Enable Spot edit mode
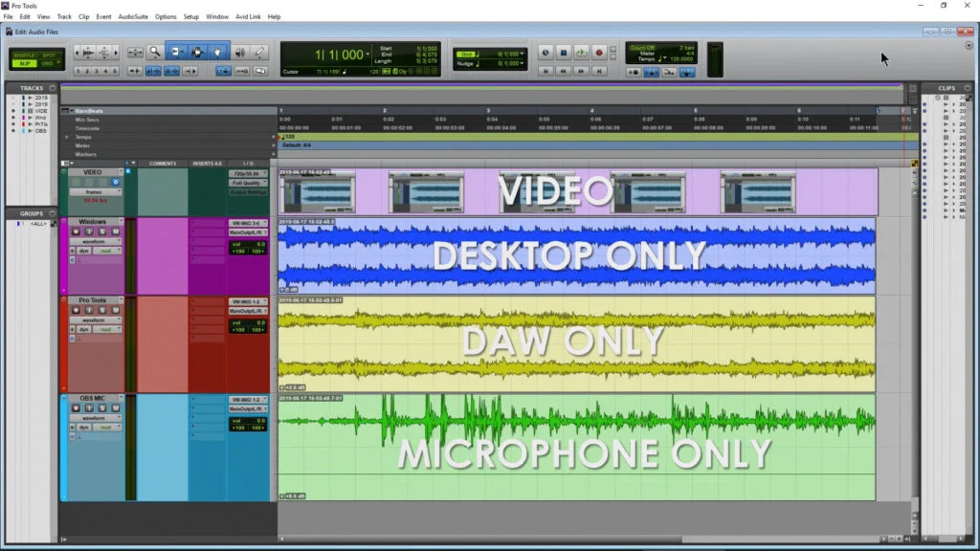Image resolution: width=980 pixels, height=551 pixels. click(49, 55)
